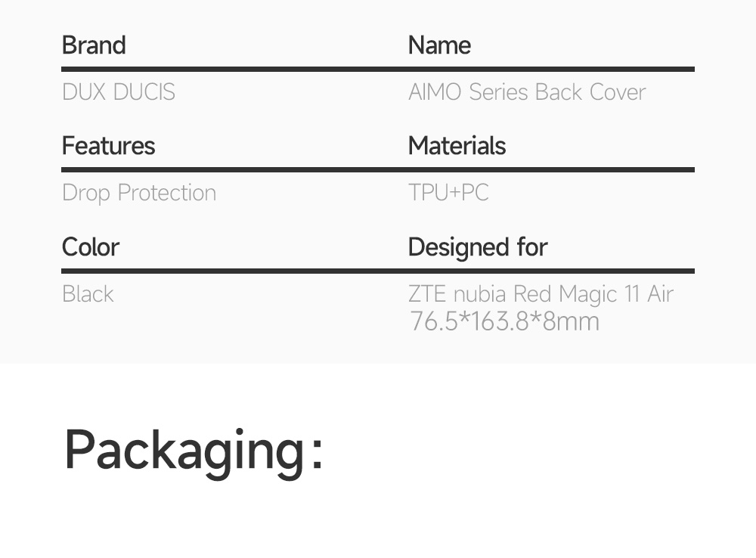Image resolution: width=756 pixels, height=558 pixels.
Task: Select ZTE nubia Red Magic 11 Air text
Action: 541,293
